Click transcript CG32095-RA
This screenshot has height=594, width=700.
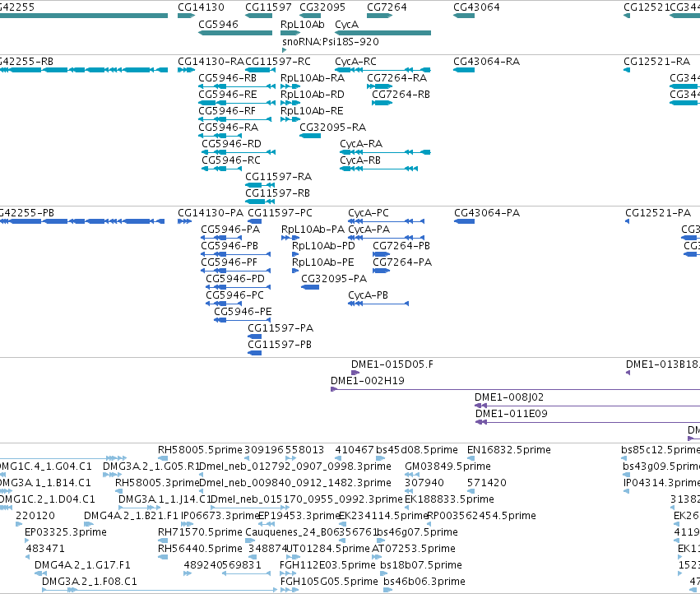332,128
